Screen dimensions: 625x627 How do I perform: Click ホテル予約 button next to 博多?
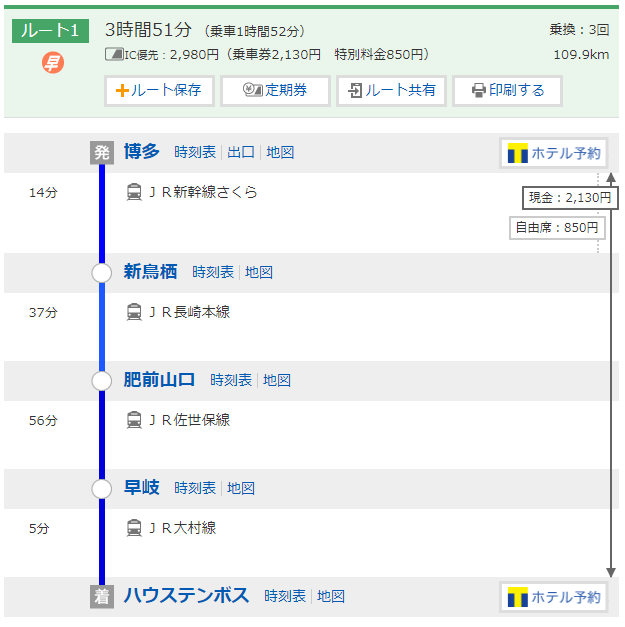[554, 153]
